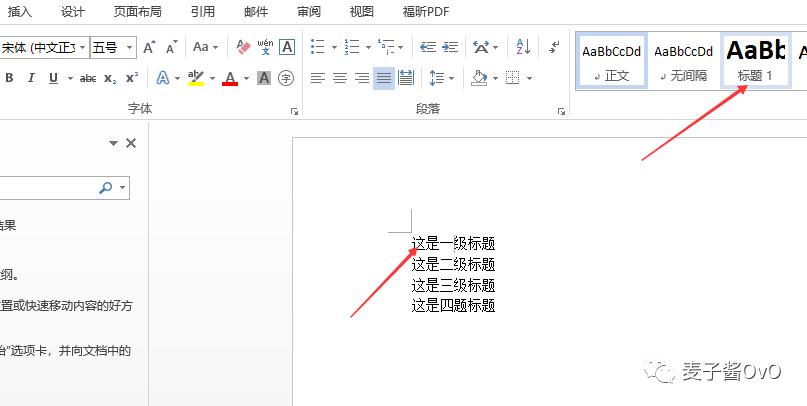
Task: Switch to 页面布局 tab
Action: point(137,12)
